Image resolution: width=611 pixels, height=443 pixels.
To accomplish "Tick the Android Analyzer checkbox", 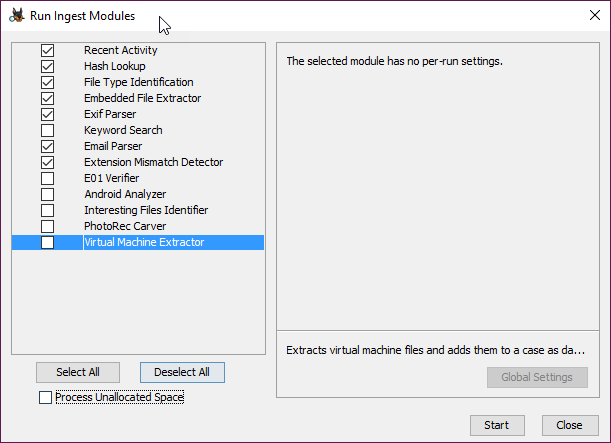I will pyautogui.click(x=48, y=194).
